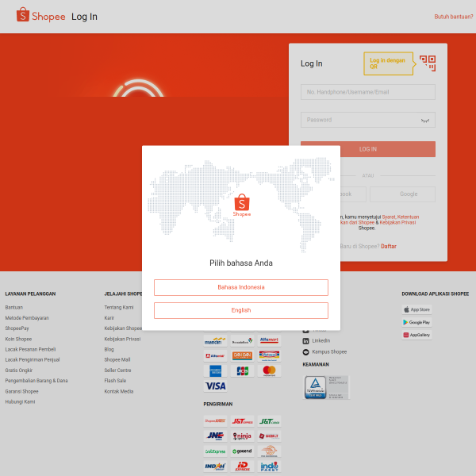Click the Kampus Shopee icon

(x=305, y=351)
